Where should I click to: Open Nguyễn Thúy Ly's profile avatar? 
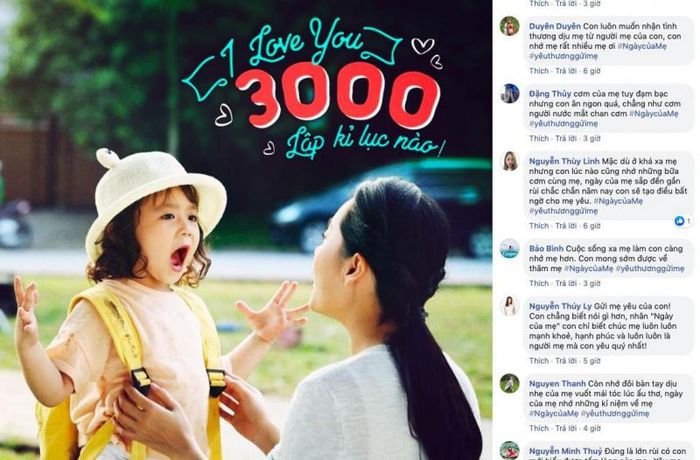coord(509,306)
